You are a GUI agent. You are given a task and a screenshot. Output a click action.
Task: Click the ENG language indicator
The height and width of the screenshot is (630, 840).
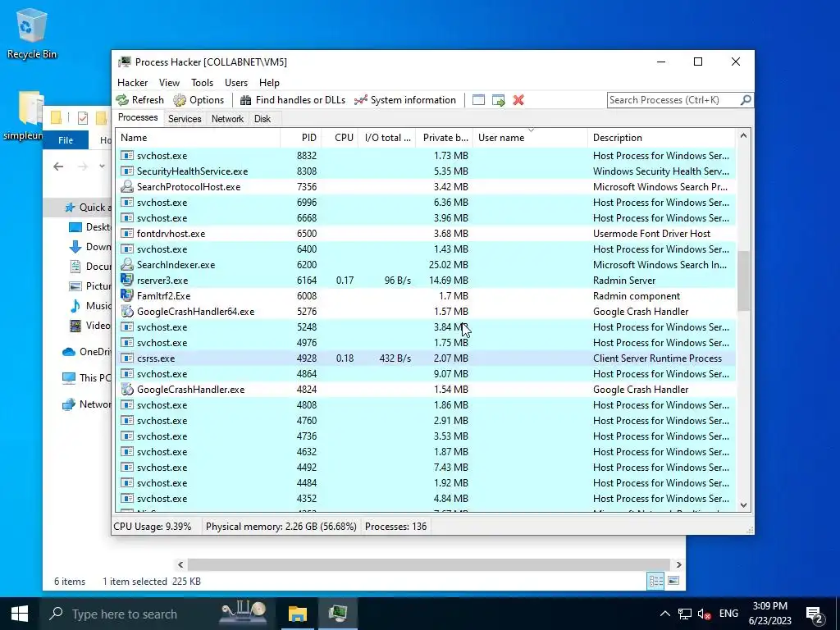click(728, 614)
